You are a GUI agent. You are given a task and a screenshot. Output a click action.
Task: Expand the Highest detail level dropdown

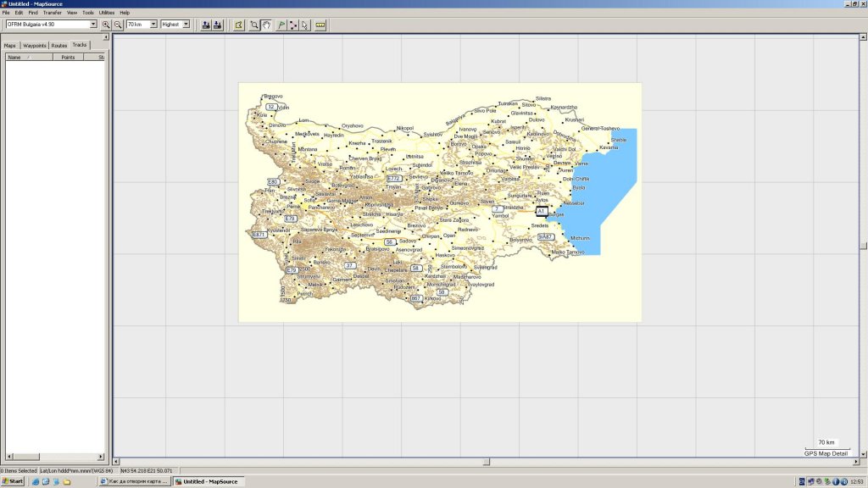(x=186, y=25)
